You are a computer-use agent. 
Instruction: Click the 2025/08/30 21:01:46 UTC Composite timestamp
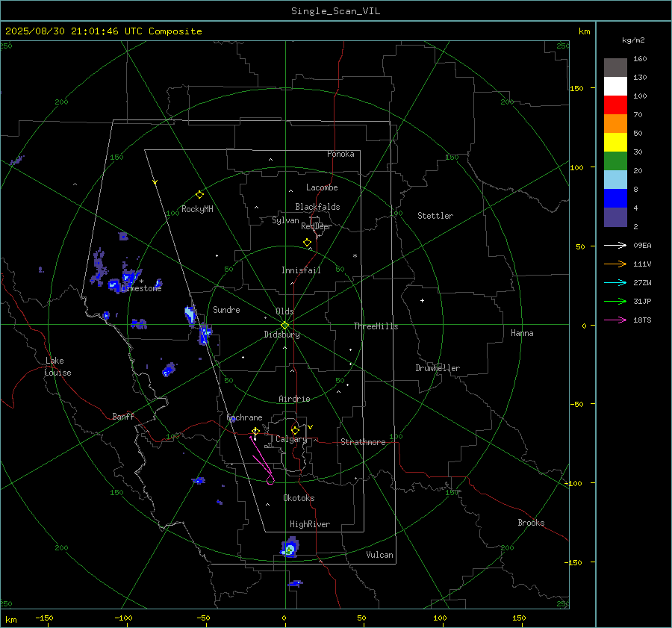(x=103, y=31)
